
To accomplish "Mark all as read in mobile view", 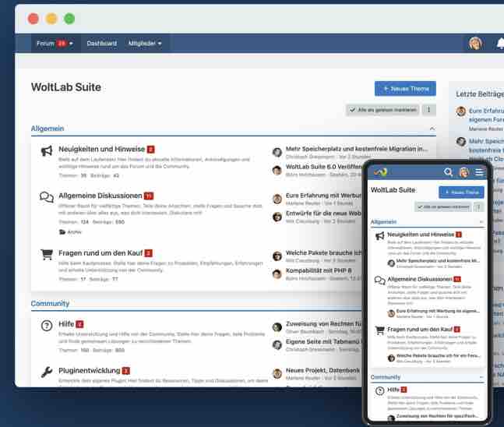I will point(443,207).
